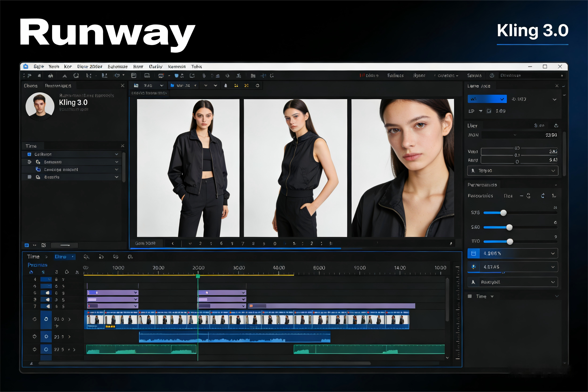The image size is (588, 392).
Task: Click the middle slider handle in the Performance panel
Action: click(x=509, y=227)
